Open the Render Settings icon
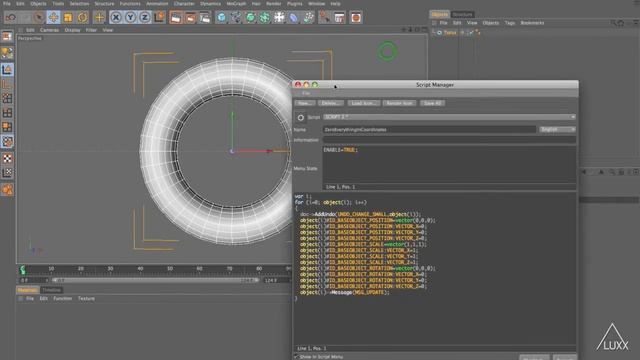This screenshot has height=360, width=640. point(204,18)
